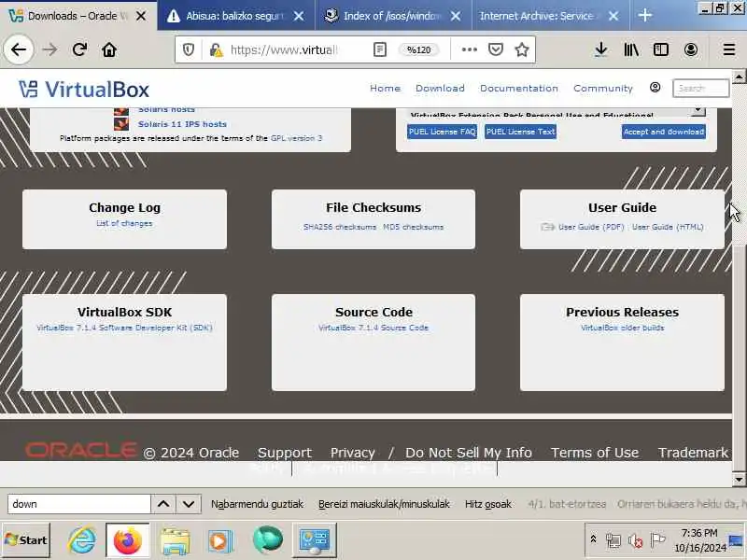Image resolution: width=747 pixels, height=560 pixels.
Task: Open the Firefox hamburger menu
Action: click(x=729, y=49)
